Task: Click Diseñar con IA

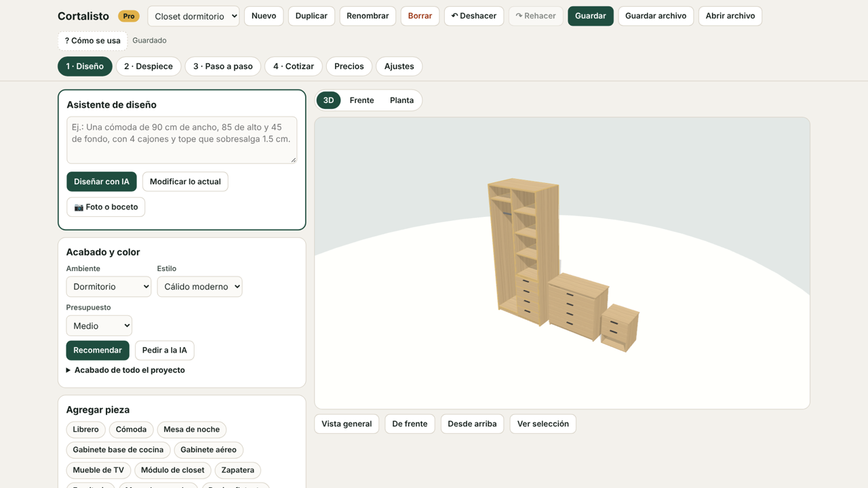Action: pos(102,182)
